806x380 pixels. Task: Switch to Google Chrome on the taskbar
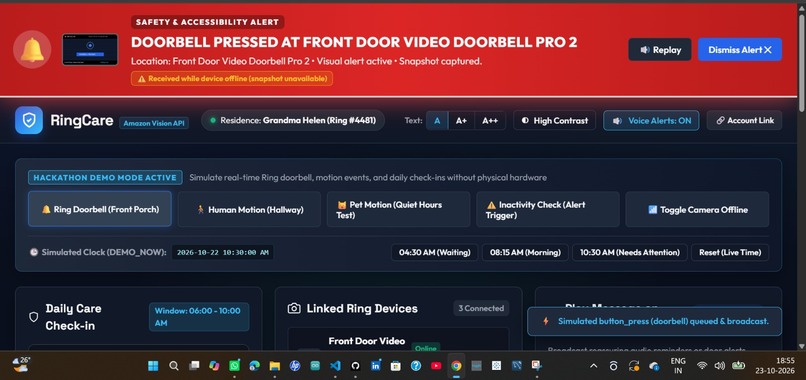(456, 366)
